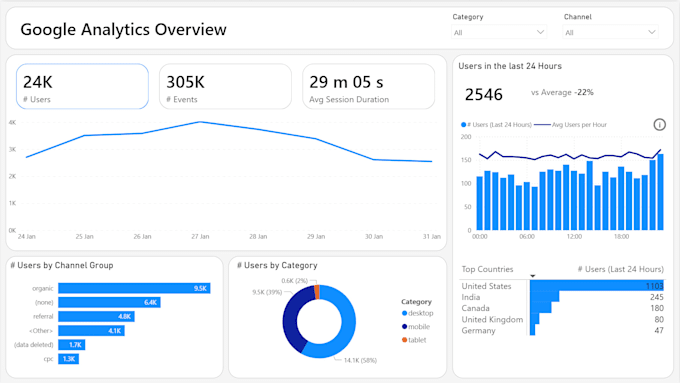Click the Canada row in Top Countries
The width and height of the screenshot is (680, 383).
tap(562, 308)
